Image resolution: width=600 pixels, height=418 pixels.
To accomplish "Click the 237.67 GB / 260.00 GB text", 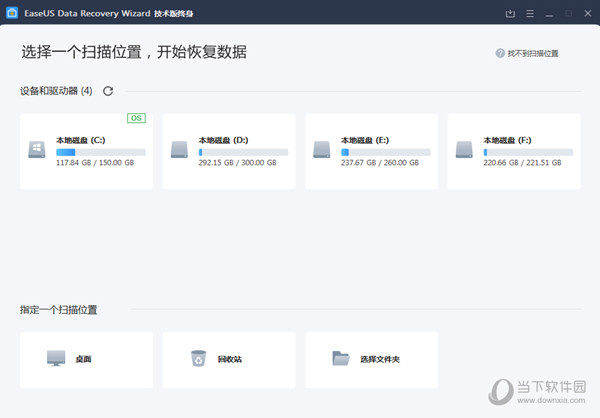I will 380,163.
